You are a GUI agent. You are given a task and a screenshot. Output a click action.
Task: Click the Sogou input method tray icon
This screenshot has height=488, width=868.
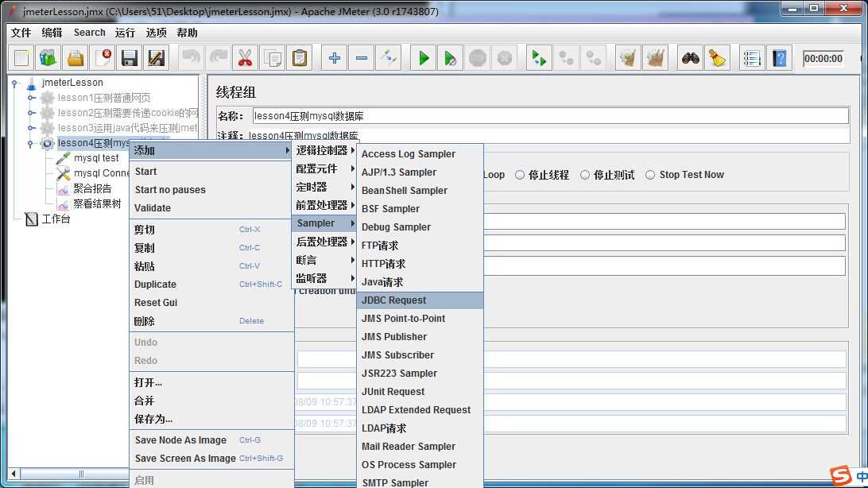840,476
